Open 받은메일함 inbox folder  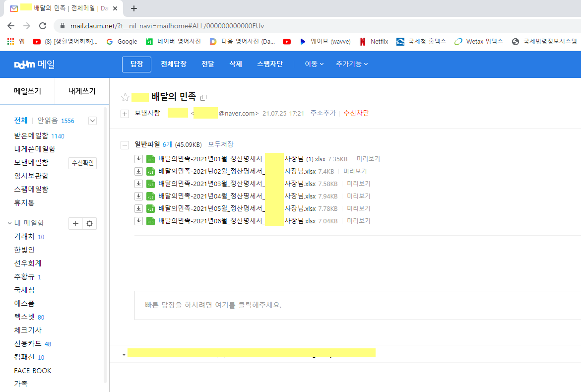coord(31,136)
